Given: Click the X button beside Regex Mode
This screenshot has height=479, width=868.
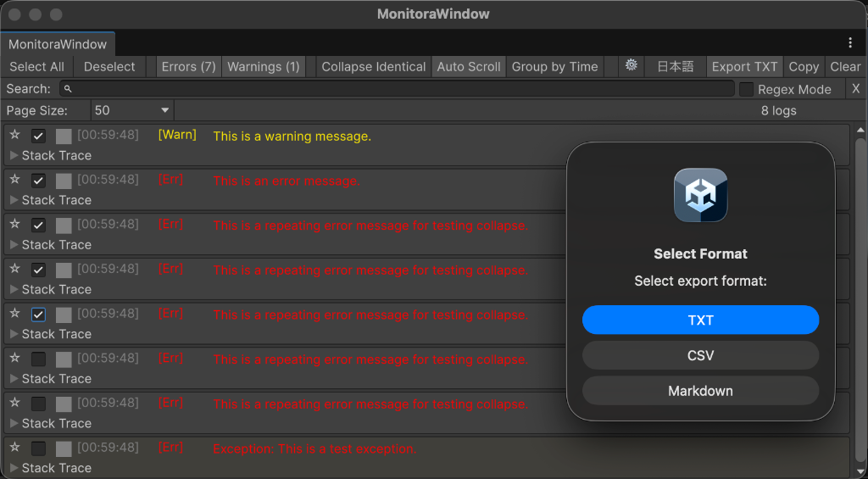Looking at the screenshot, I should coord(855,89).
